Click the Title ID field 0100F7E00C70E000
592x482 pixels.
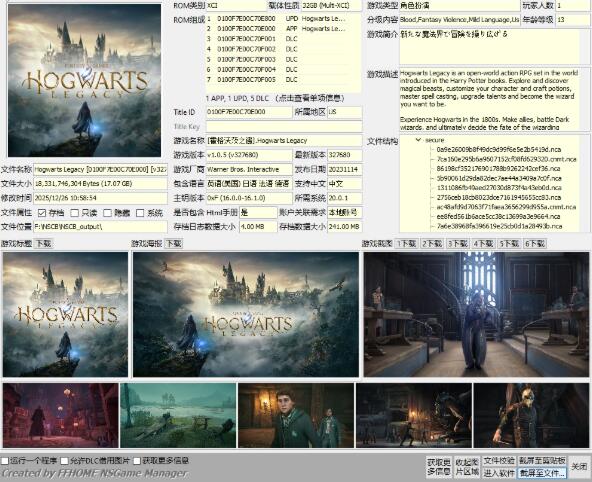249,112
